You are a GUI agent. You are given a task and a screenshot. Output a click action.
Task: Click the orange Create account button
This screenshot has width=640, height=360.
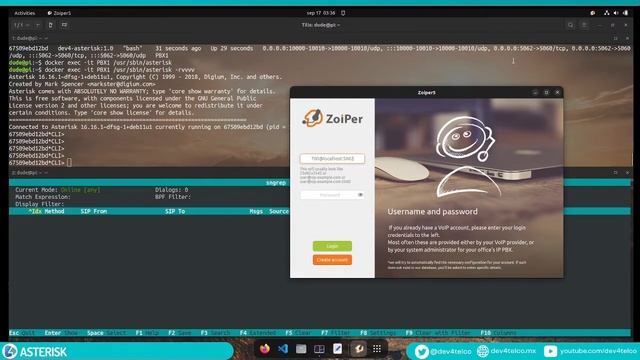pos(332,260)
